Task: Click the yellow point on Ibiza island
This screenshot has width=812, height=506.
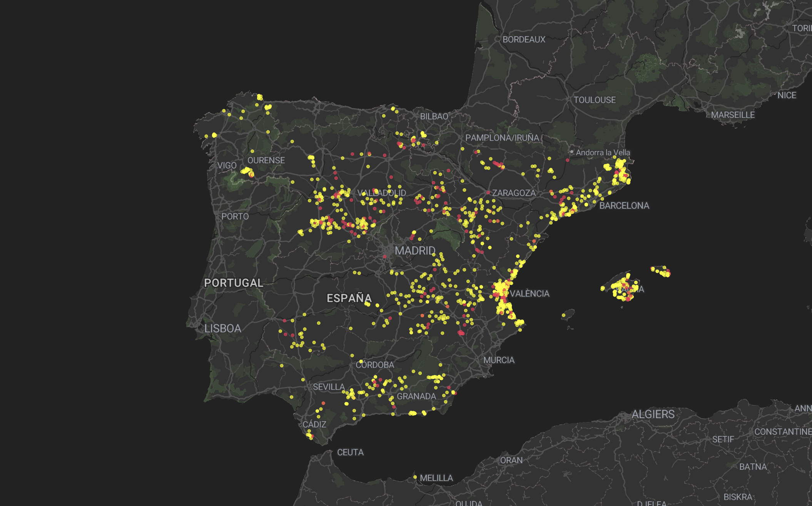Action: point(563,315)
